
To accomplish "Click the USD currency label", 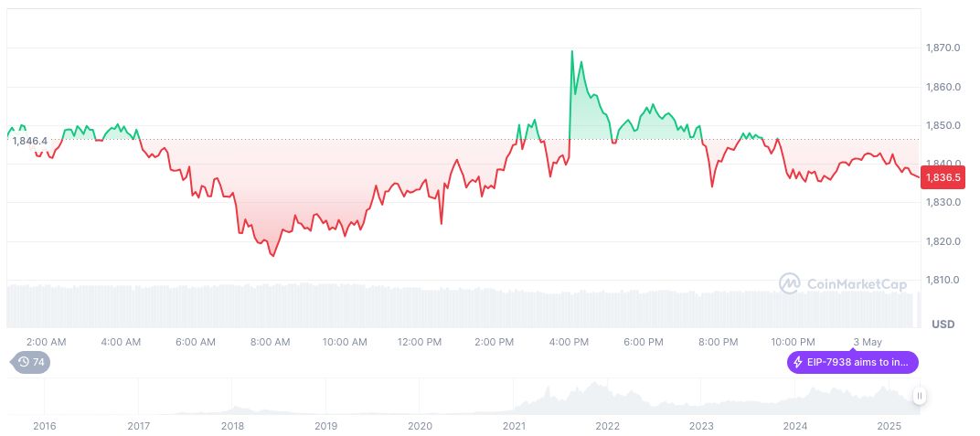I will 943,324.
